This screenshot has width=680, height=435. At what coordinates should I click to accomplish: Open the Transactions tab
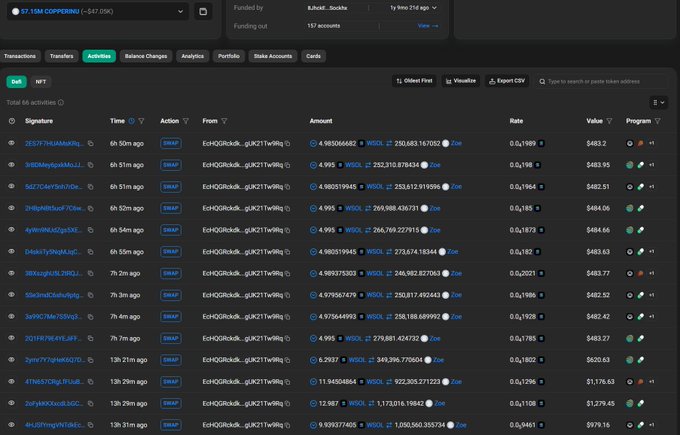pos(20,56)
